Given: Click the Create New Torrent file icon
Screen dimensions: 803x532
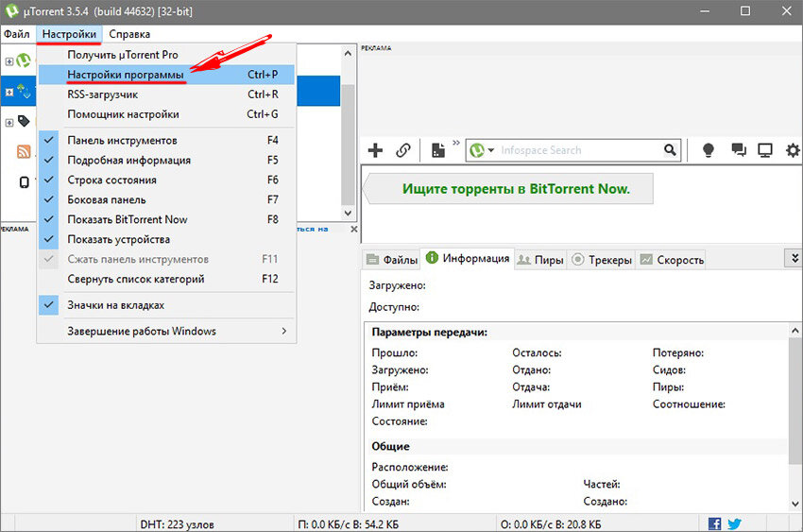Looking at the screenshot, I should 437,150.
